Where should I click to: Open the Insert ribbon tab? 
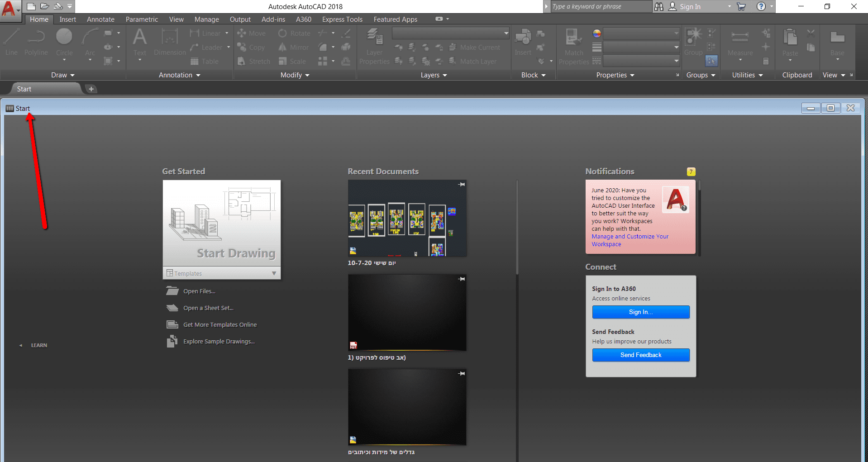click(68, 19)
